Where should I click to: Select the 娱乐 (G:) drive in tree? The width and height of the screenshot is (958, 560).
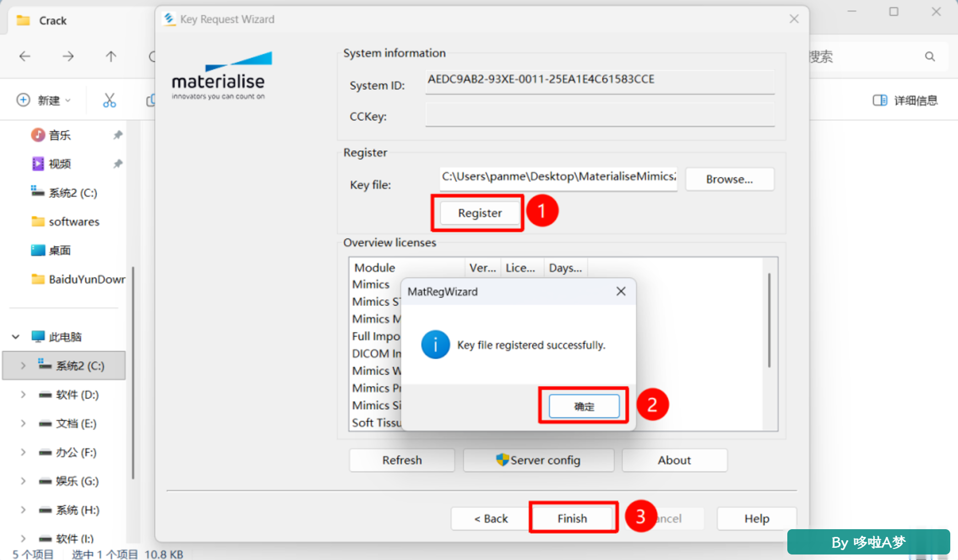68,481
